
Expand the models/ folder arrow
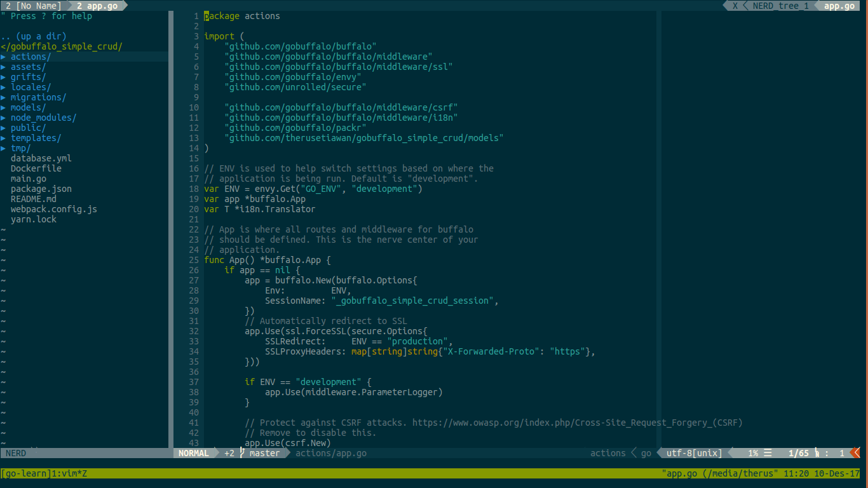pos(3,107)
